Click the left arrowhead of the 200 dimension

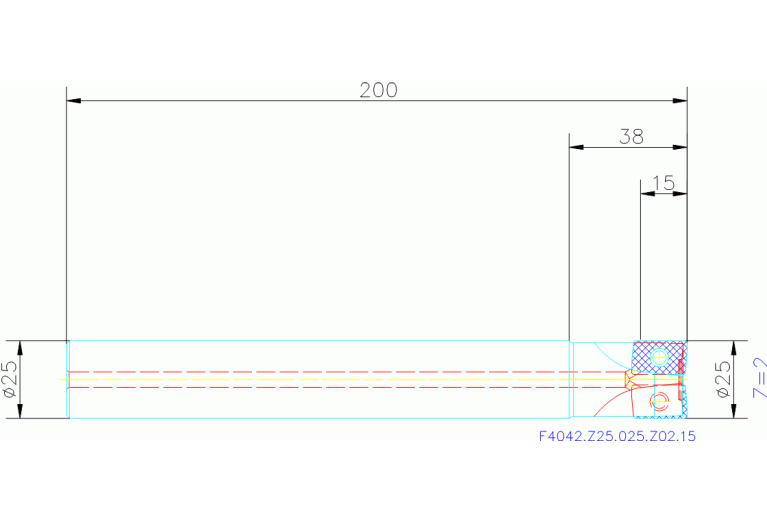[x=73, y=101]
